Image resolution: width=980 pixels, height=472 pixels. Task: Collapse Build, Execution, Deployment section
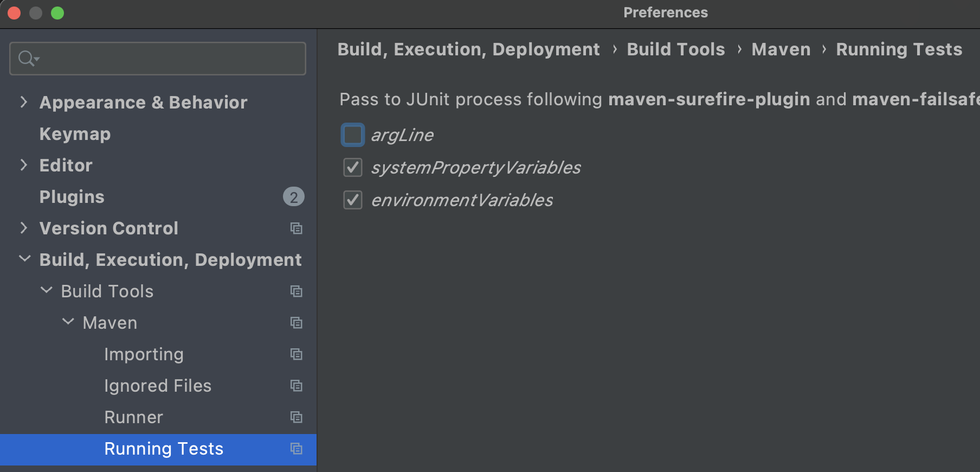pos(24,259)
